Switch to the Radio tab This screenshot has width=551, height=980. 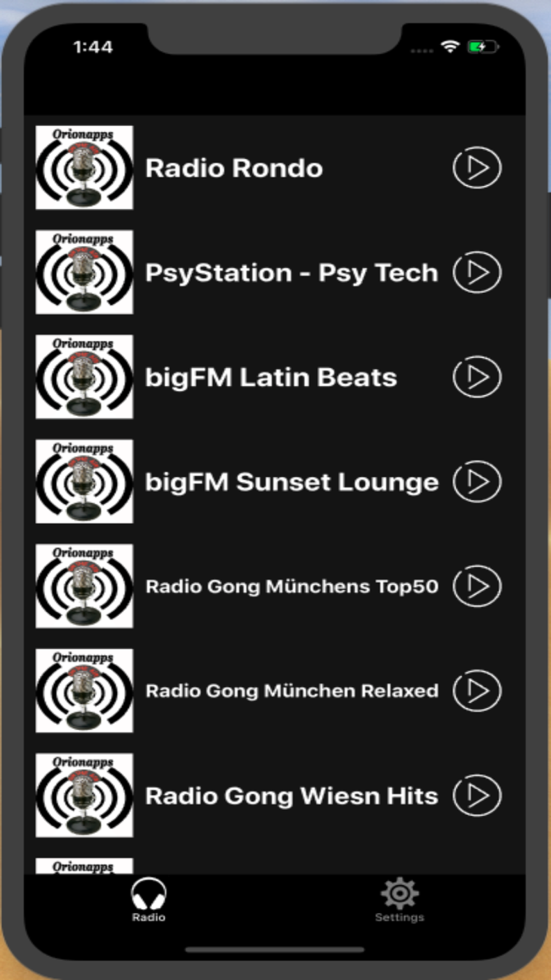[x=149, y=901]
